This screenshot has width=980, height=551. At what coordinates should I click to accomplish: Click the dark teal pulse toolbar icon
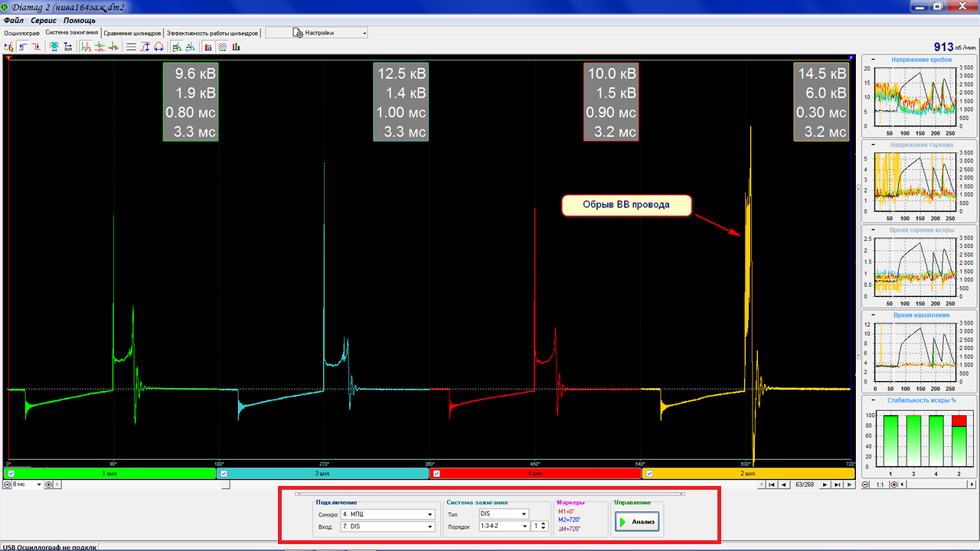[190, 47]
